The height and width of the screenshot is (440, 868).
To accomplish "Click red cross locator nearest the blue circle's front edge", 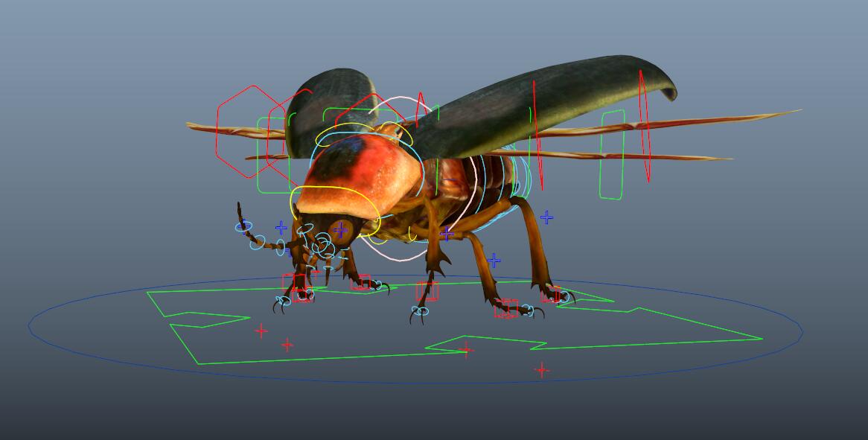I will (542, 370).
